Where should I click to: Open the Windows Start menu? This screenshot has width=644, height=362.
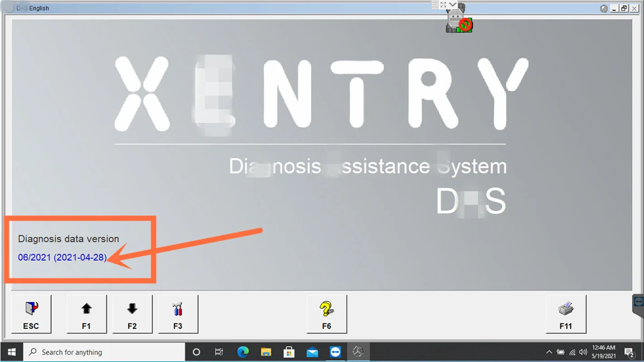[11, 352]
